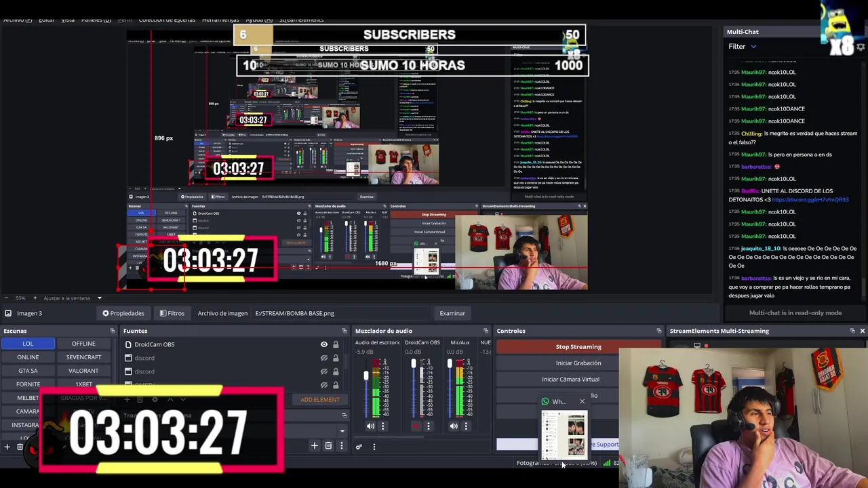Open the Paneles menu
Screen dimensions: 868x488
pyautogui.click(x=96, y=20)
